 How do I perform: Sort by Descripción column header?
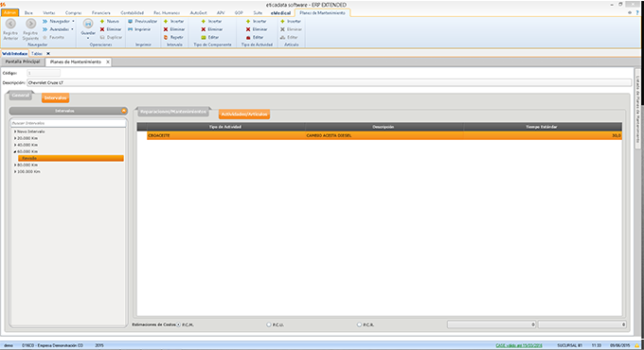[x=384, y=127]
